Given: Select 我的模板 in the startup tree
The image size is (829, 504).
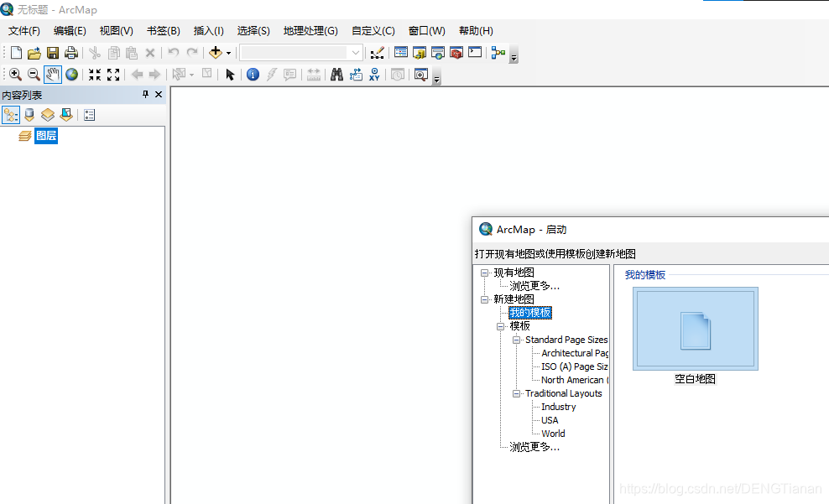Looking at the screenshot, I should point(530,313).
